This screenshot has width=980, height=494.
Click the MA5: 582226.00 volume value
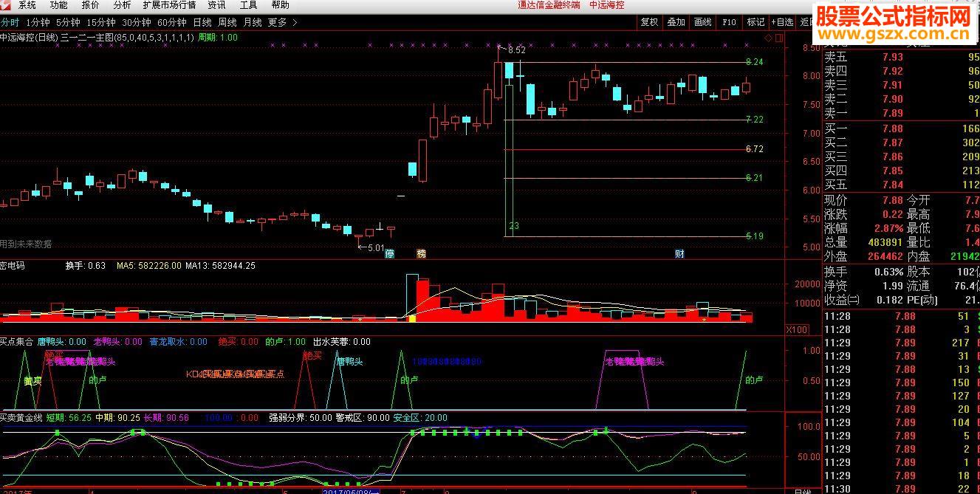coord(149,265)
